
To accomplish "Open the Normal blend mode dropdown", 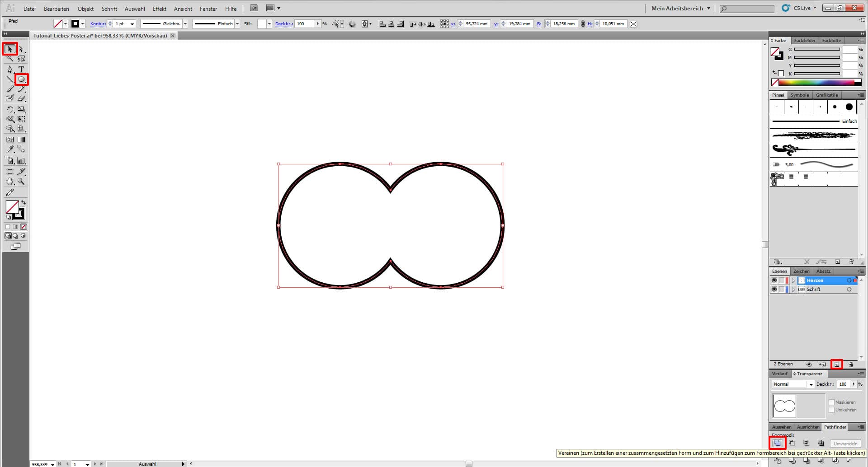I will click(x=811, y=384).
